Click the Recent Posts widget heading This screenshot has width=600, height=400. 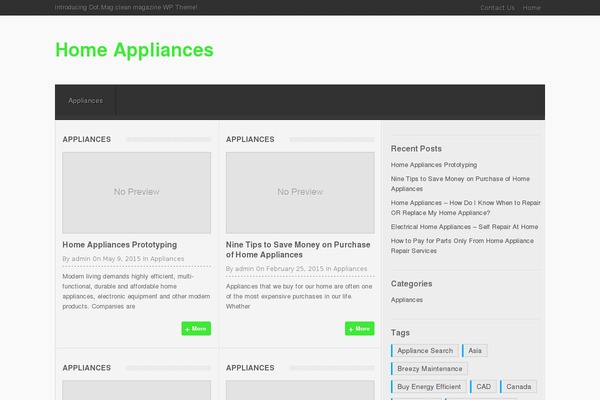pos(416,149)
